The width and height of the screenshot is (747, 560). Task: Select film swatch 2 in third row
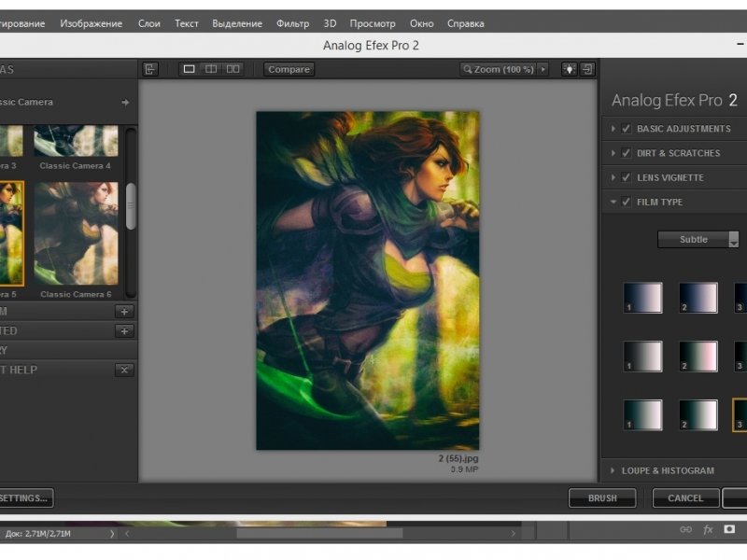pos(698,414)
